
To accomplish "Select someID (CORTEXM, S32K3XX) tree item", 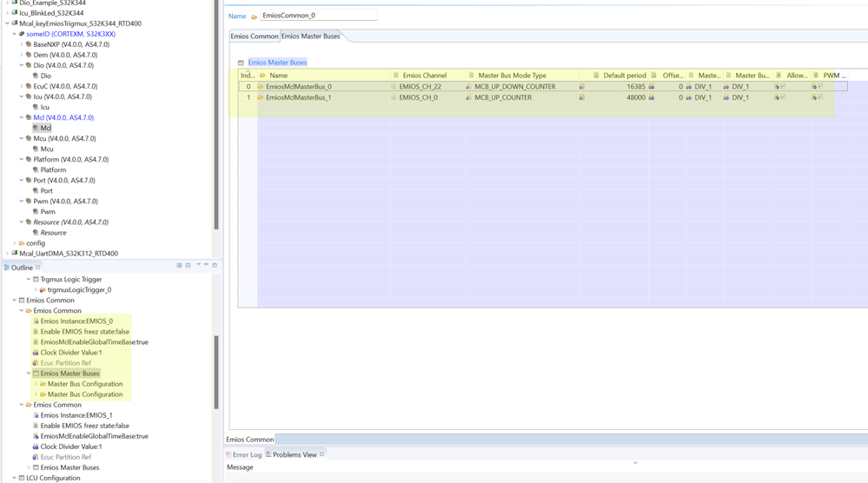I will tap(71, 34).
